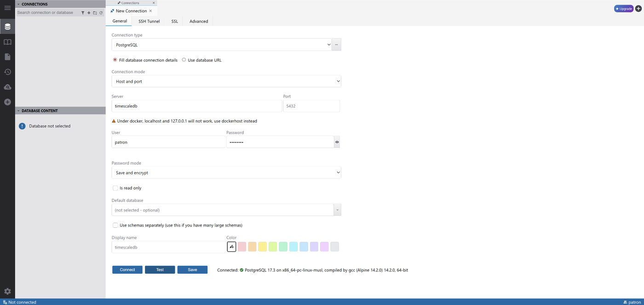Click the hamburger menu icon
This screenshot has height=305, width=644.
tap(7, 8)
